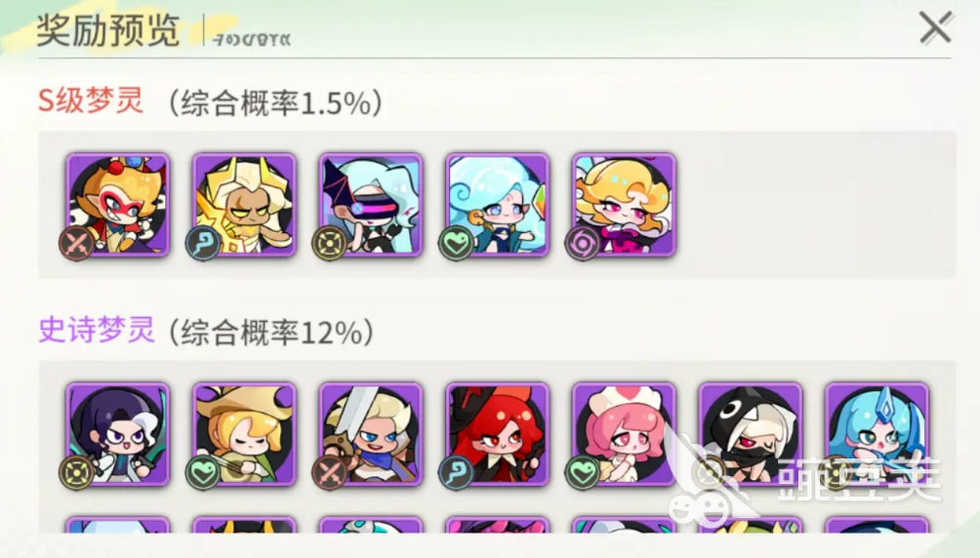Open the purple-haired epic character portrait

pyautogui.click(x=117, y=434)
